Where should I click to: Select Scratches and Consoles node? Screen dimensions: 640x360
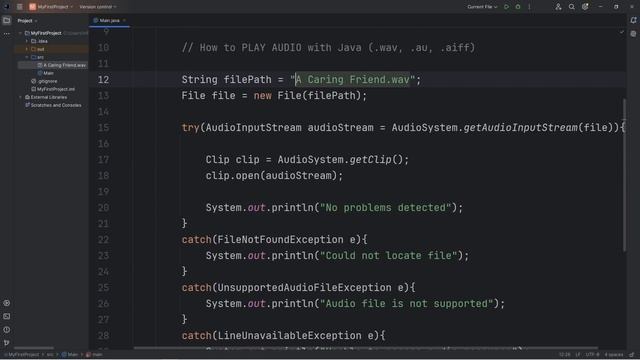tap(53, 105)
